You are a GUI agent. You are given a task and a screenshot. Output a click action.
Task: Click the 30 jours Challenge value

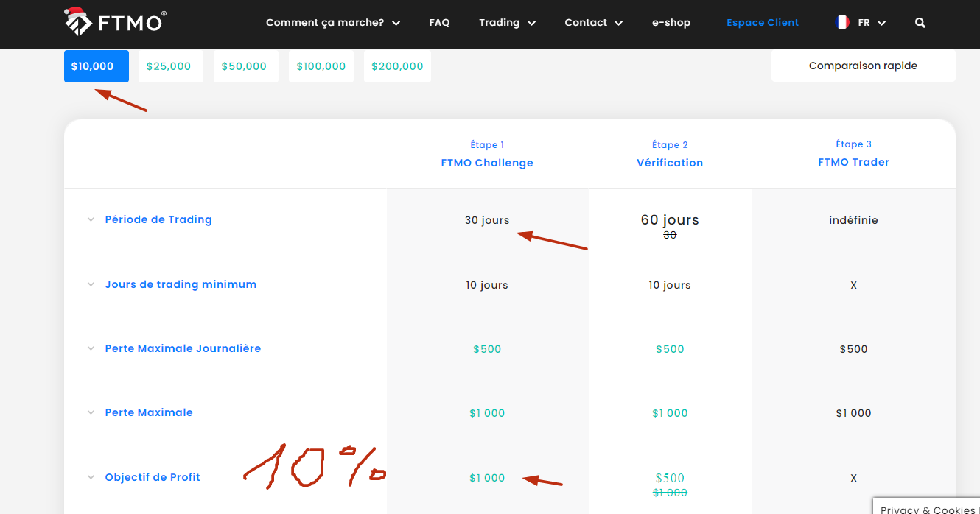pos(487,220)
